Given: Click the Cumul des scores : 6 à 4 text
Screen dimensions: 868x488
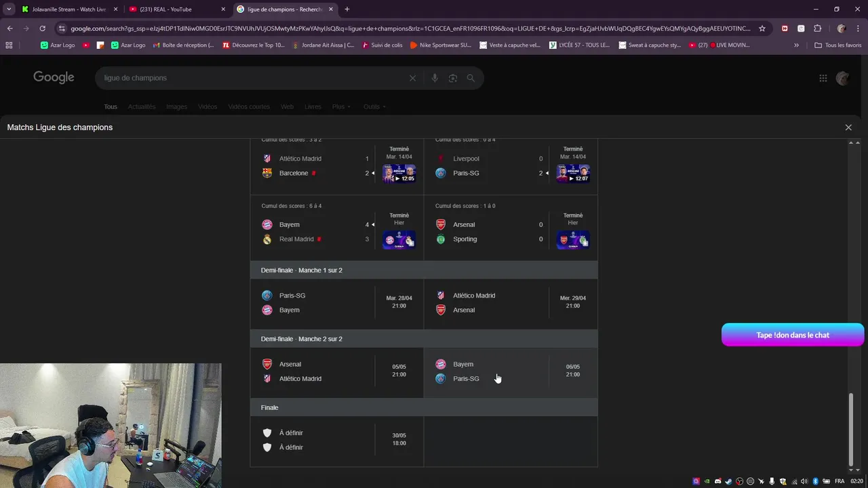Looking at the screenshot, I should (x=292, y=206).
